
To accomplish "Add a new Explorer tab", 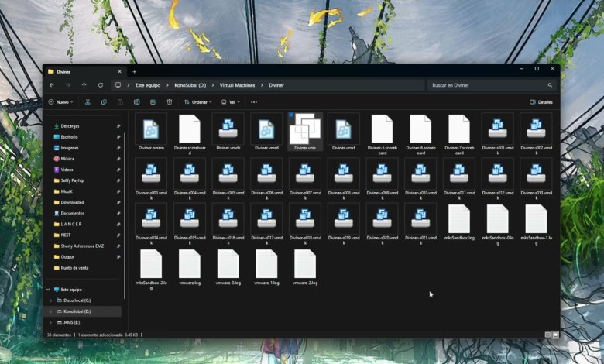I will (135, 72).
